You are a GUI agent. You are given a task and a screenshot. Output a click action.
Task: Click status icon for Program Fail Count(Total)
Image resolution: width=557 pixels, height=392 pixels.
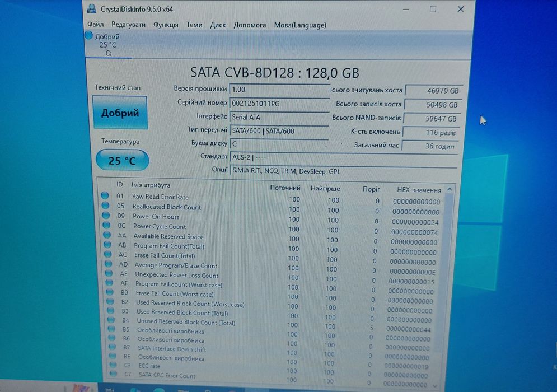point(107,244)
